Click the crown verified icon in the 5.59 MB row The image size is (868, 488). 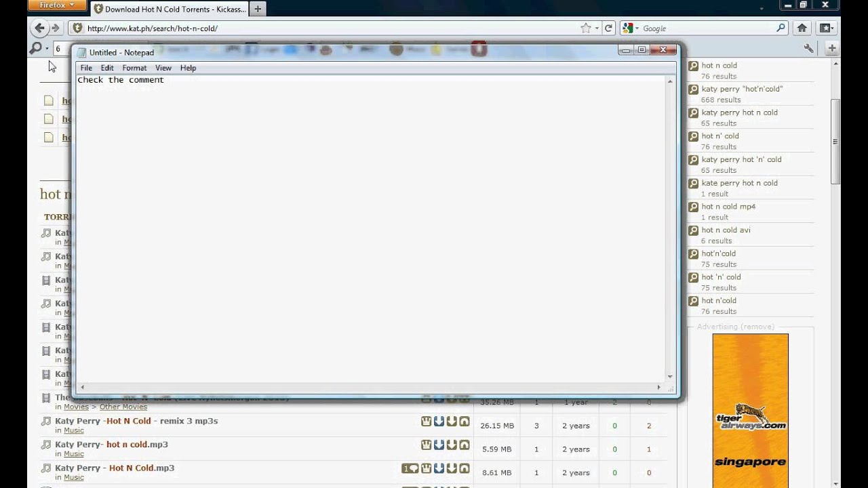pos(426,445)
